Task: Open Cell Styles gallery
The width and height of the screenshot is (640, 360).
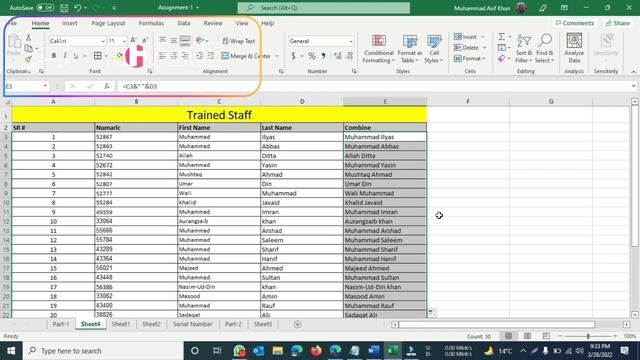Action: coord(434,49)
